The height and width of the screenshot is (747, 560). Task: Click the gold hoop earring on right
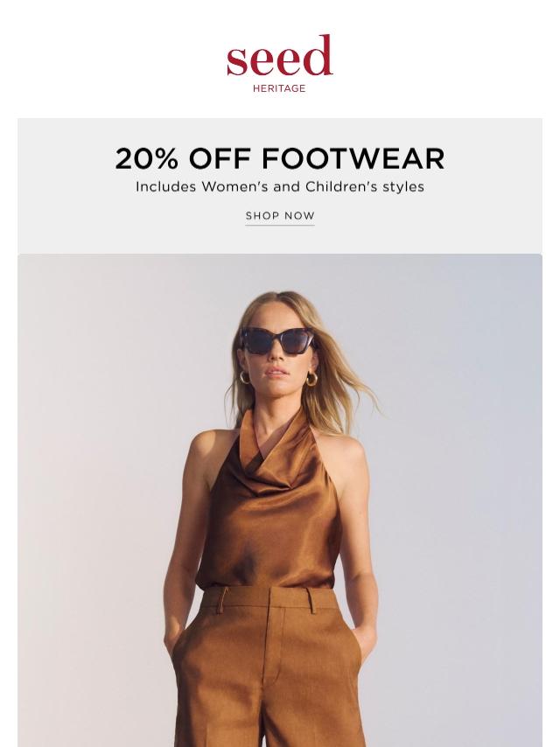pos(311,380)
